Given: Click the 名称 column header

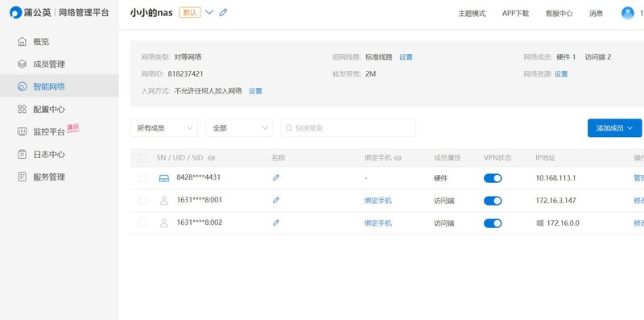Looking at the screenshot, I should click(x=278, y=158).
